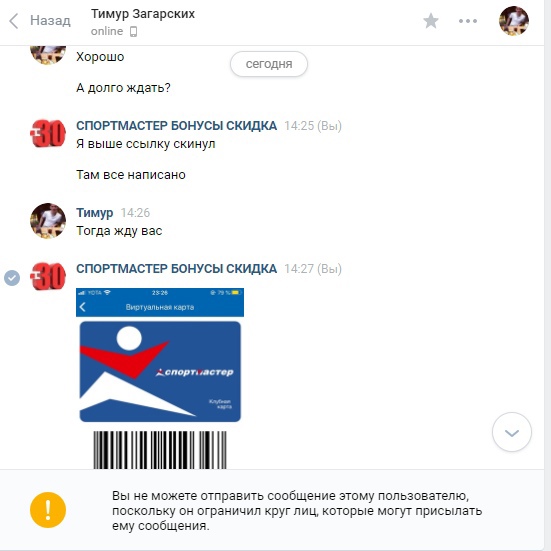551x551 pixels.
Task: Open the Спортмастер virtual card image attachment
Action: [x=160, y=378]
